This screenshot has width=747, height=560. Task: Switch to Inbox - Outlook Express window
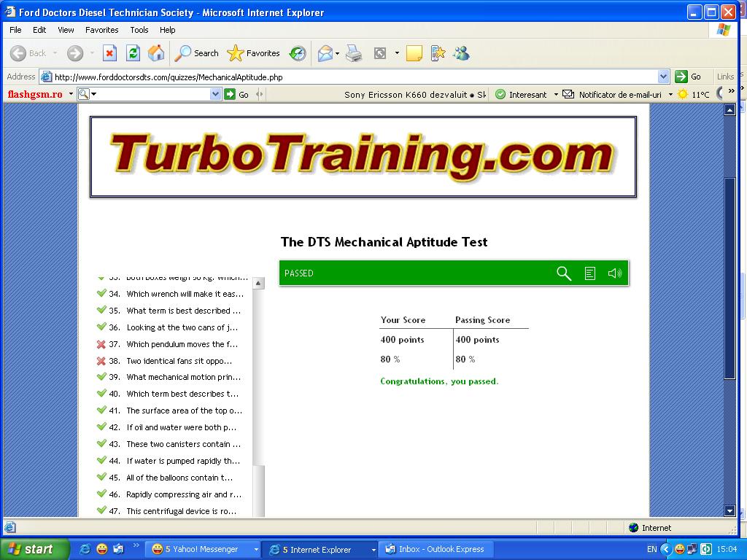pos(435,550)
